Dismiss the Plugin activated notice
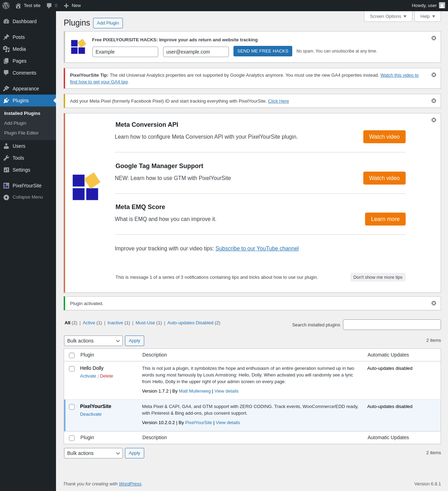 [434, 303]
